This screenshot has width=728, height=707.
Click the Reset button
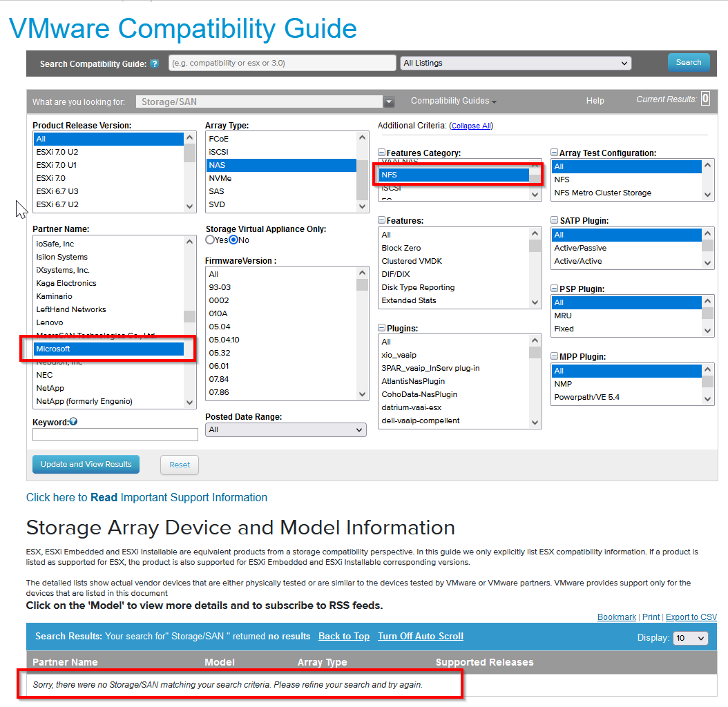(180, 465)
